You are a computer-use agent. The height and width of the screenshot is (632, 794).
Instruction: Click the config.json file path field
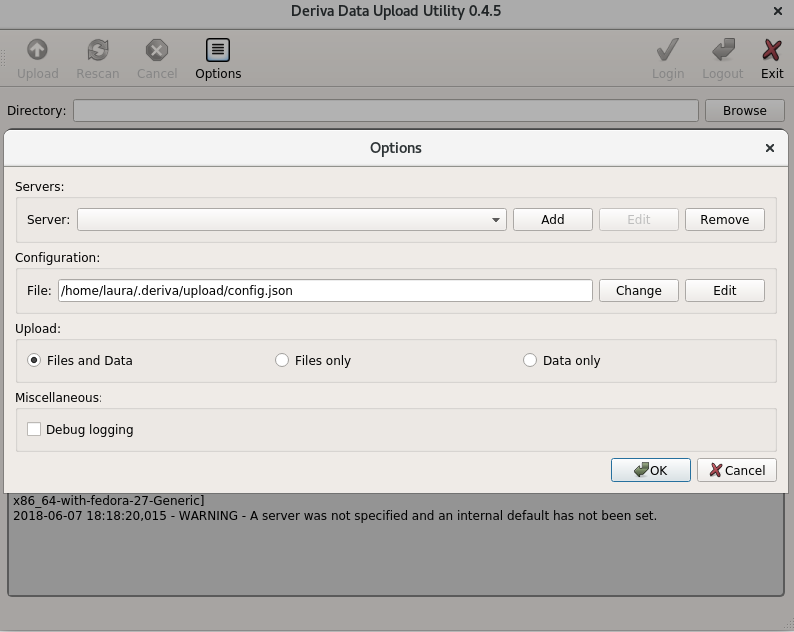325,290
